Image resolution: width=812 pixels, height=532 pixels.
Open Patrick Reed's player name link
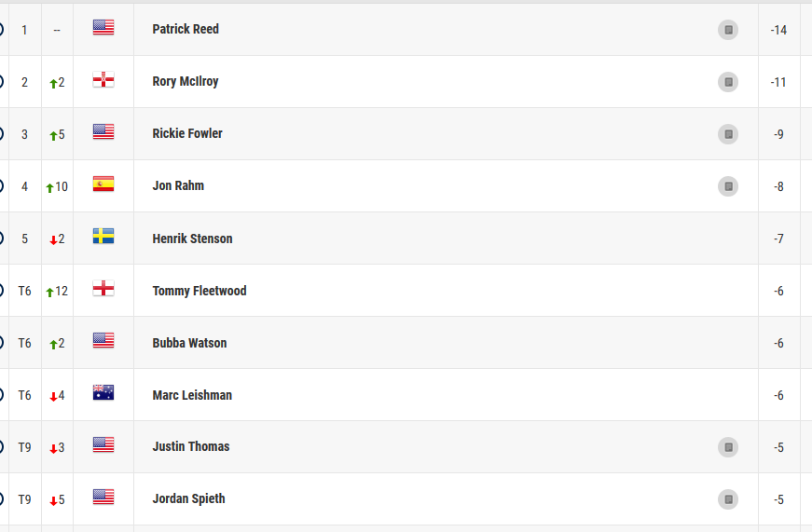pos(186,30)
